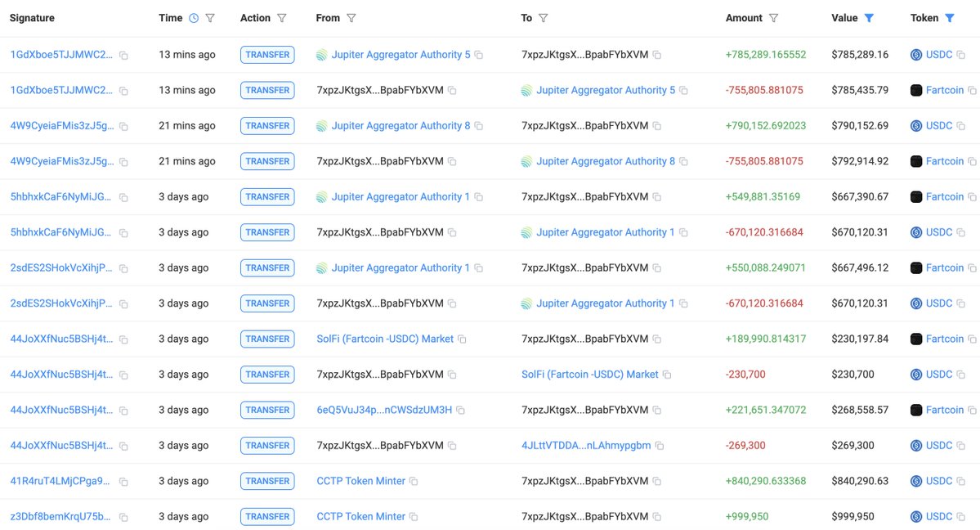Copy SolFi (Fartcoin -USDC) Market From address
Viewport: 980px width, 530px height.
(462, 339)
